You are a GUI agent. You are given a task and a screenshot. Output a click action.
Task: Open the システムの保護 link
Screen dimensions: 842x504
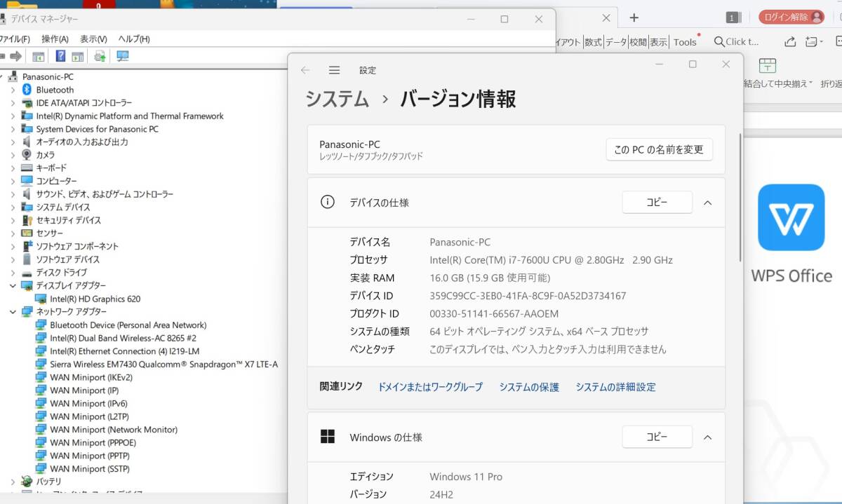[x=529, y=387]
